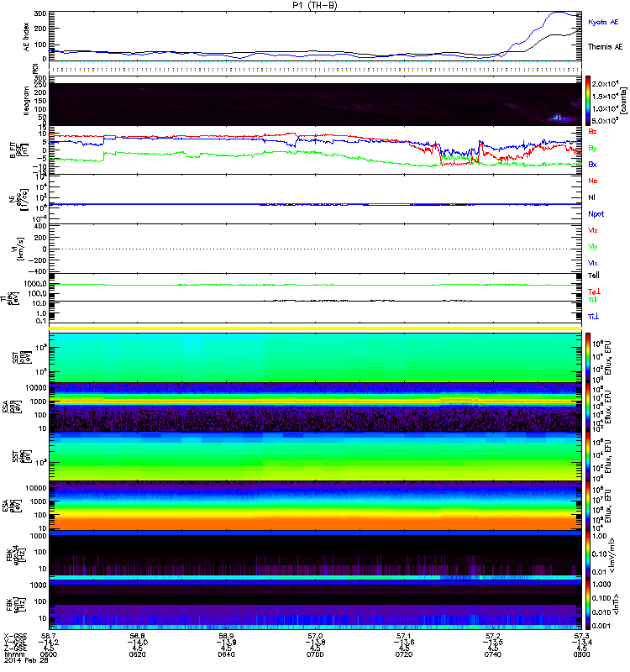
Task: Select the green Ti∥ legend entry
Action: click(x=592, y=300)
